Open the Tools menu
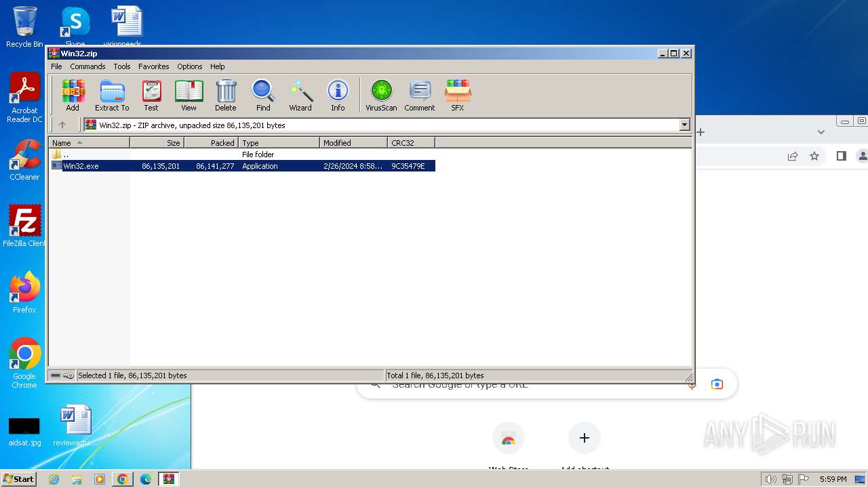Viewport: 868px width, 488px height. pyautogui.click(x=122, y=66)
